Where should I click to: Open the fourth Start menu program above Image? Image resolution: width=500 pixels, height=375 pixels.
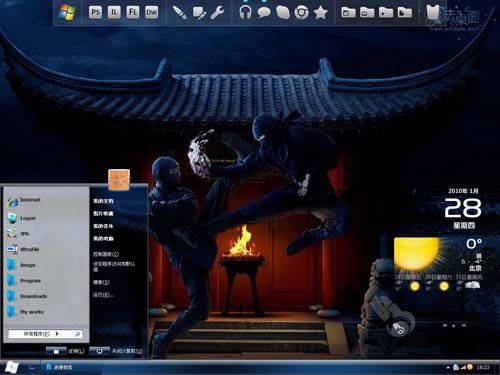tap(23, 249)
